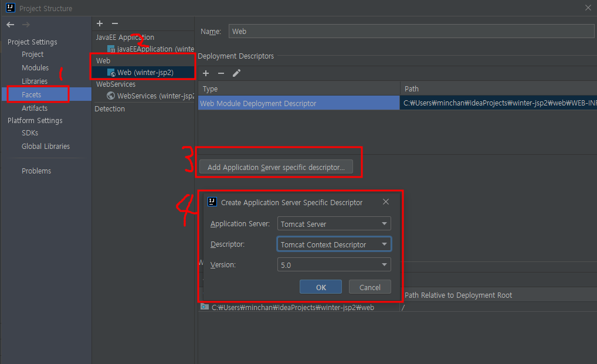Click Add Application Server specific descriptor
The height and width of the screenshot is (364, 597).
[x=276, y=167]
